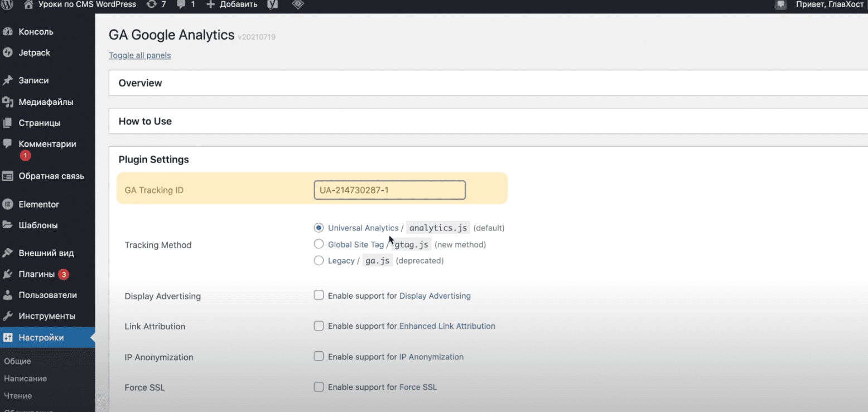Enable IP Anonymization checkbox
This screenshot has width=868, height=412.
pyautogui.click(x=319, y=356)
